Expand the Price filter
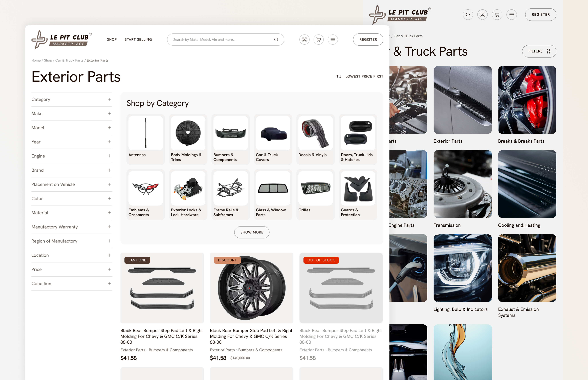 pos(72,270)
